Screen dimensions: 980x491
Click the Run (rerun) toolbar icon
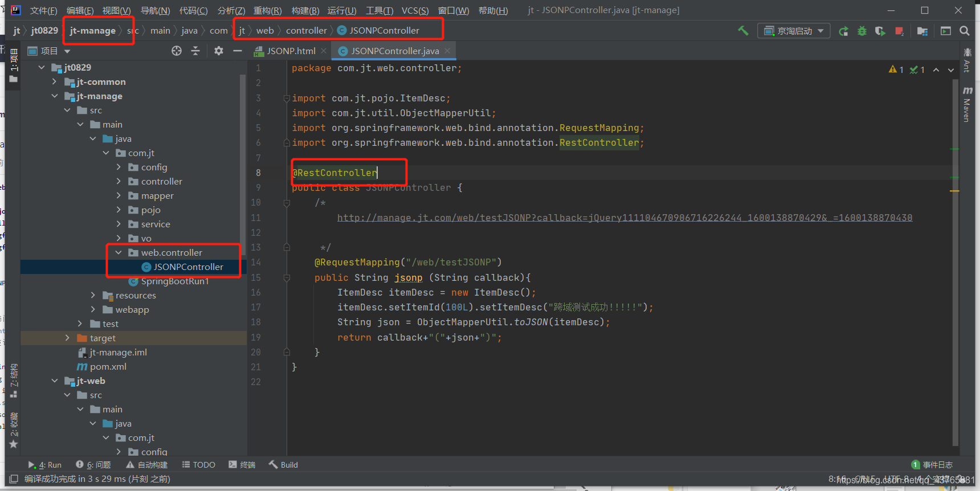[844, 31]
